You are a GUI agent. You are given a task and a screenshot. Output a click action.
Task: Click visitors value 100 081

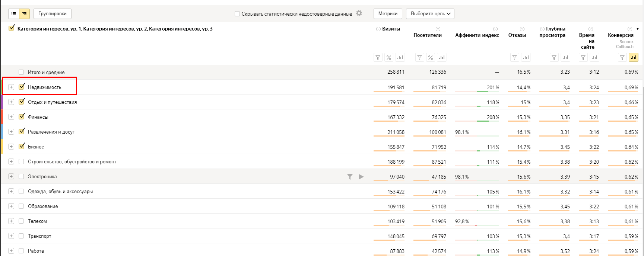tap(438, 132)
